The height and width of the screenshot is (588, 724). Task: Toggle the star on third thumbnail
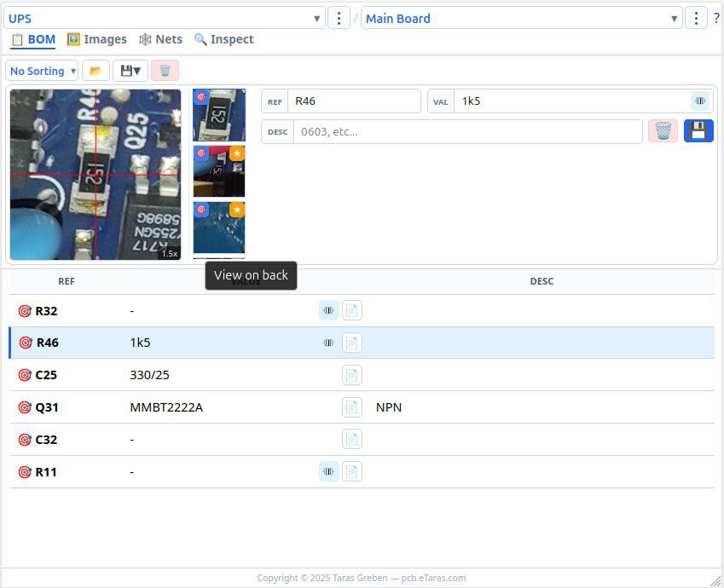pyautogui.click(x=237, y=210)
